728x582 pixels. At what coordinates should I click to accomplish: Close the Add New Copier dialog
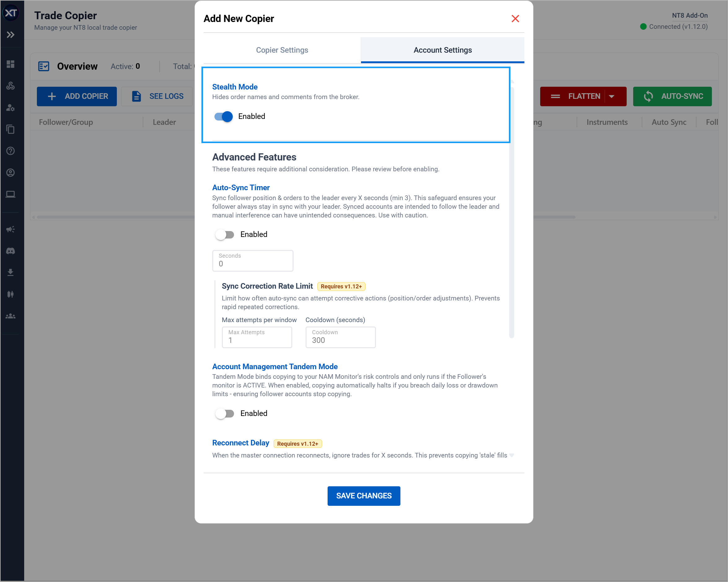pos(515,19)
